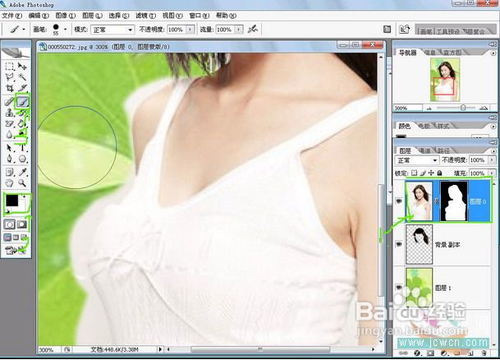Click the Navigator zoom slider handle
Viewport: 500px width, 360px height.
coord(463,108)
